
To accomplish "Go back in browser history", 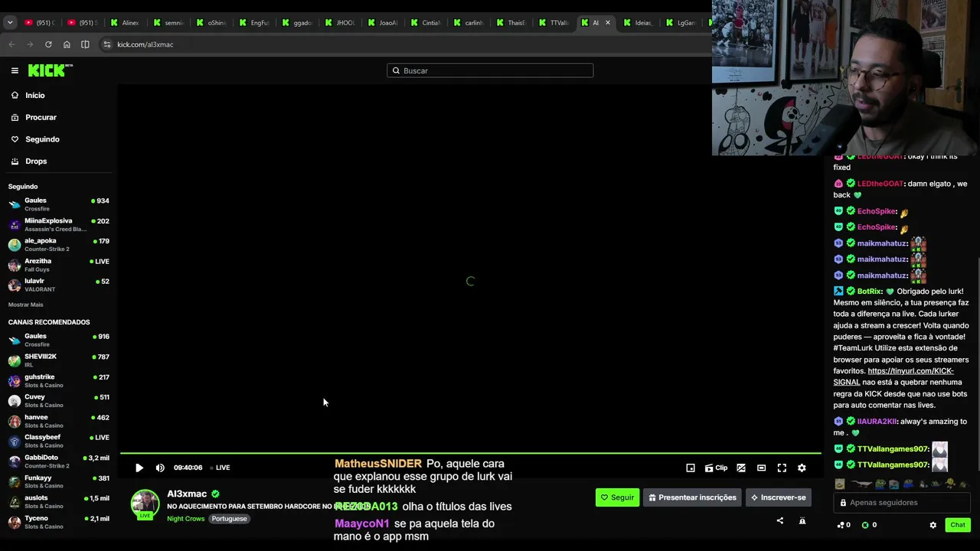I will coord(11,44).
